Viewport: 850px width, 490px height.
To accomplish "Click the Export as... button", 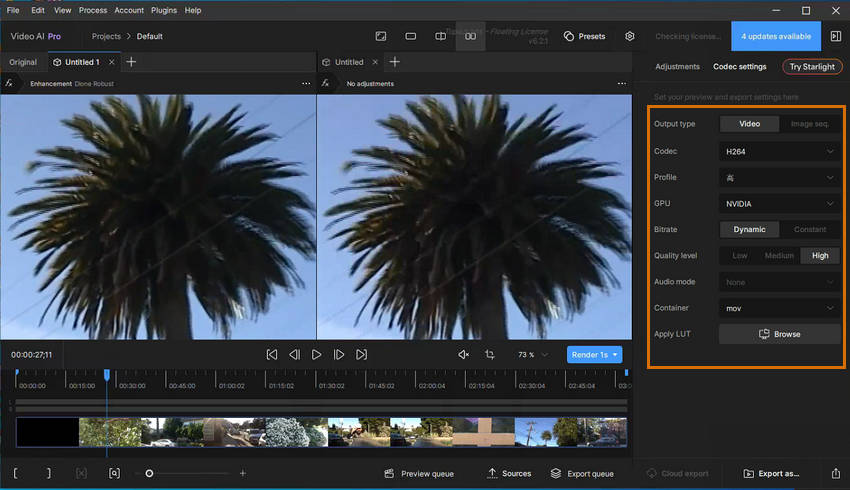I will coord(771,474).
